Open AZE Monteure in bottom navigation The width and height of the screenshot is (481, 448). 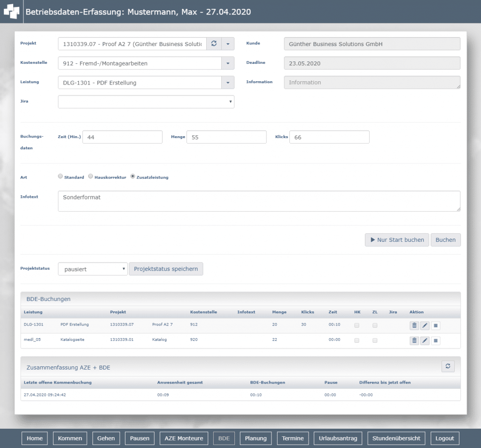(x=184, y=438)
